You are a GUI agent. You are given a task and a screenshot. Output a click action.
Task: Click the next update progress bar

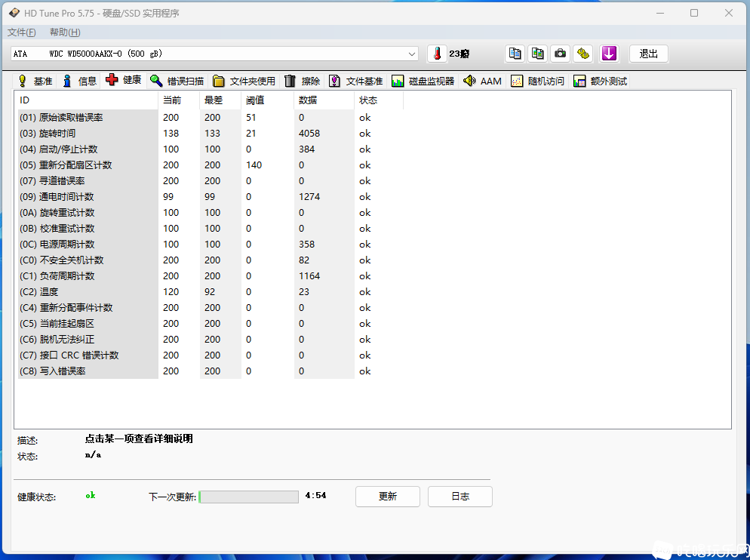249,497
